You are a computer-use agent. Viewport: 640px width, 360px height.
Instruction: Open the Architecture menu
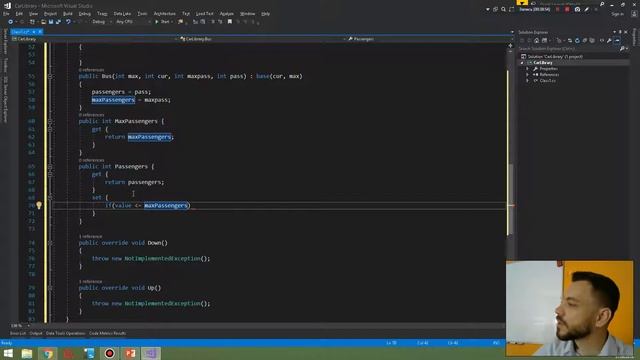tap(164, 14)
